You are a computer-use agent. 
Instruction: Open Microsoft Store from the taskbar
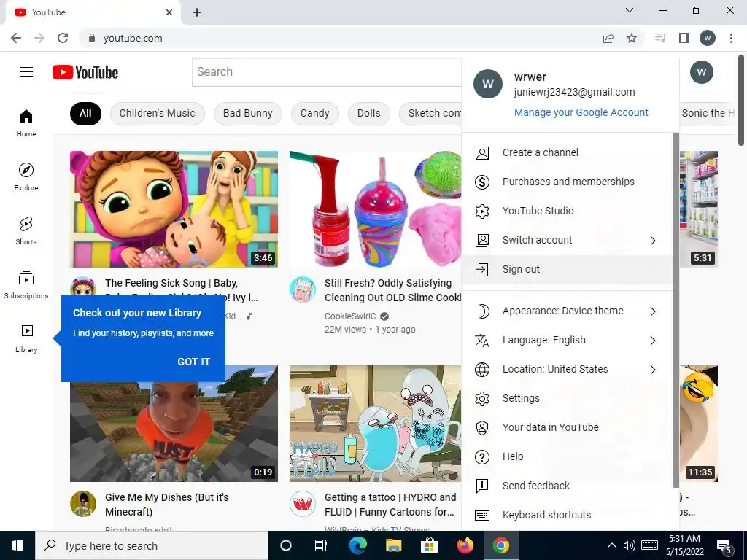tap(429, 545)
